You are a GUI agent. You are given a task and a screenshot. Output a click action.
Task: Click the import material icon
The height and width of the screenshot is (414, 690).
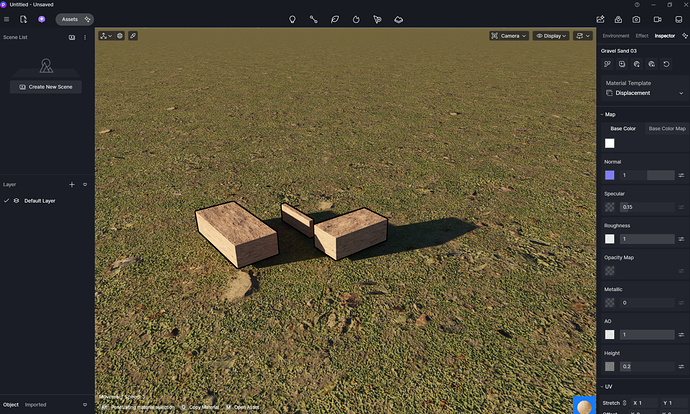(x=637, y=64)
